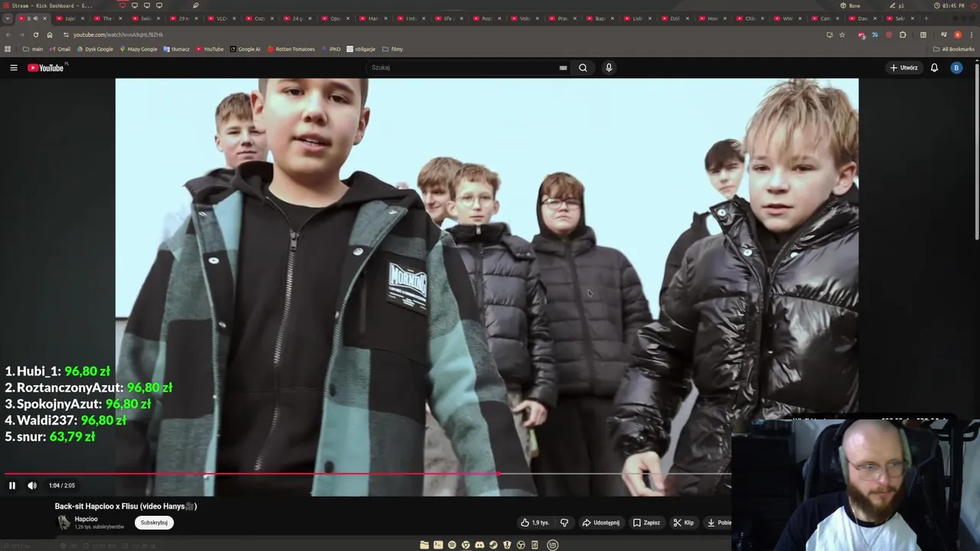Open Hapcioo channel avatar
Image resolution: width=980 pixels, height=551 pixels.
[x=64, y=523]
